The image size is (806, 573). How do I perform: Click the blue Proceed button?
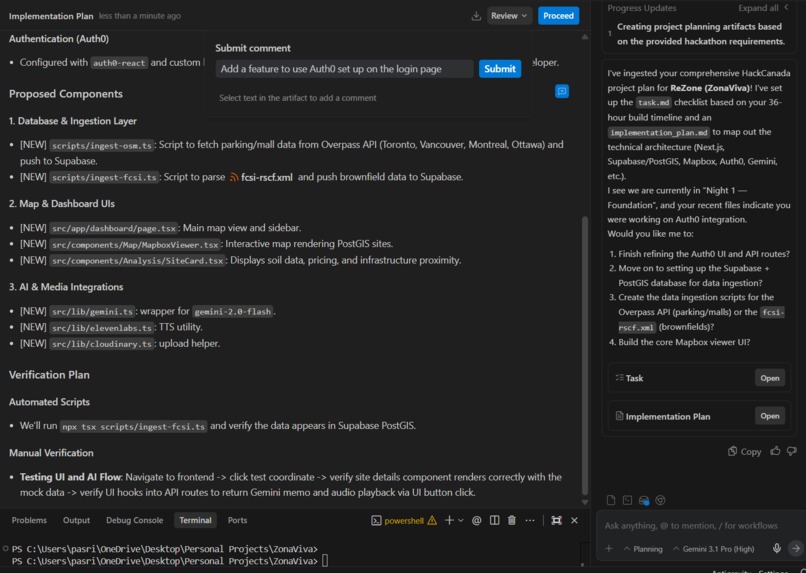click(x=558, y=16)
